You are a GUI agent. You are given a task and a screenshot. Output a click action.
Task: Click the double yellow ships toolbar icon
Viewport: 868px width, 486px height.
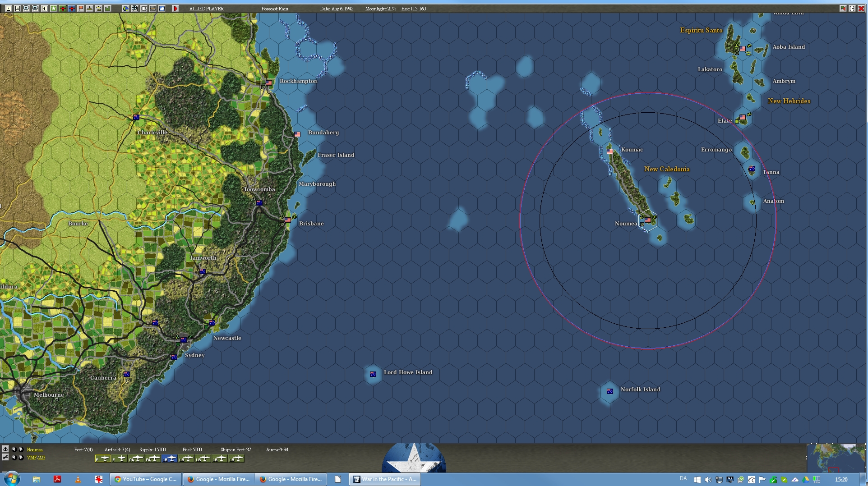(x=99, y=8)
